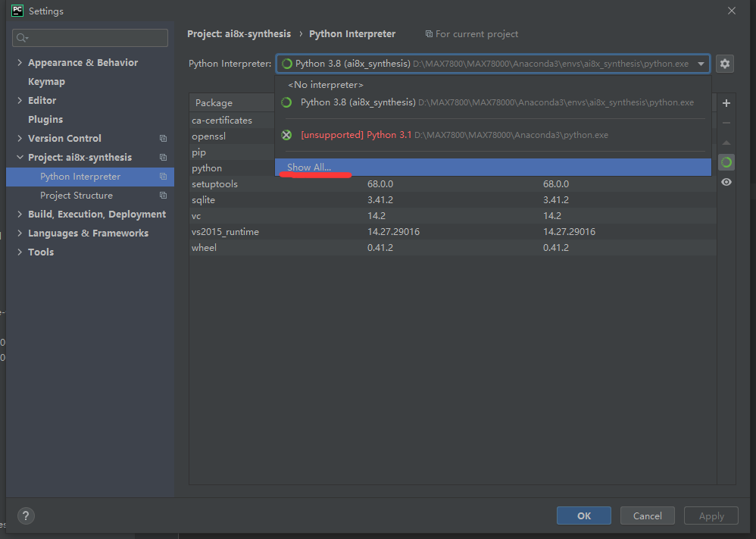Screen dimensions: 756x539
Task: Click vs2015_runtime version 14.27.29016 cell
Action: coord(393,232)
